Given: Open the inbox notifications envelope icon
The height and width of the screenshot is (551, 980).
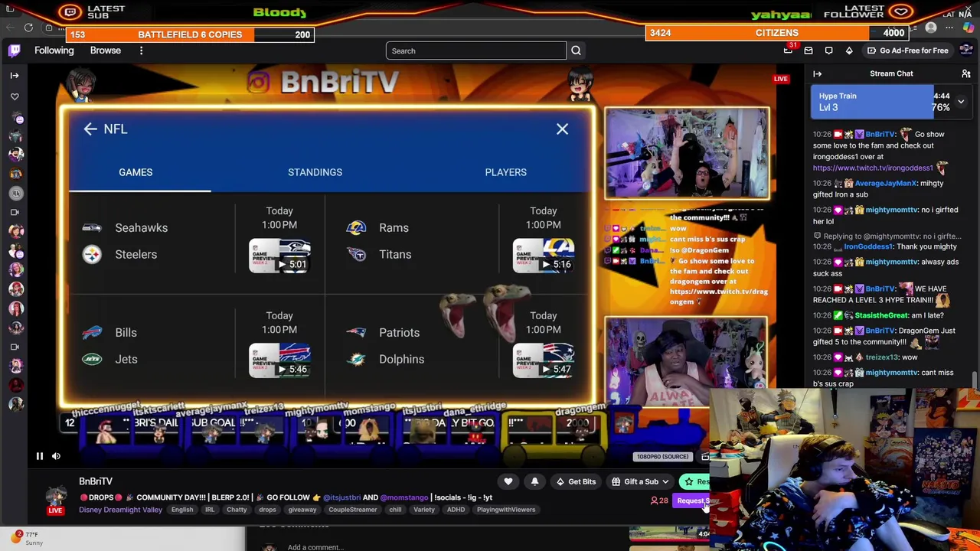Looking at the screenshot, I should click(808, 51).
